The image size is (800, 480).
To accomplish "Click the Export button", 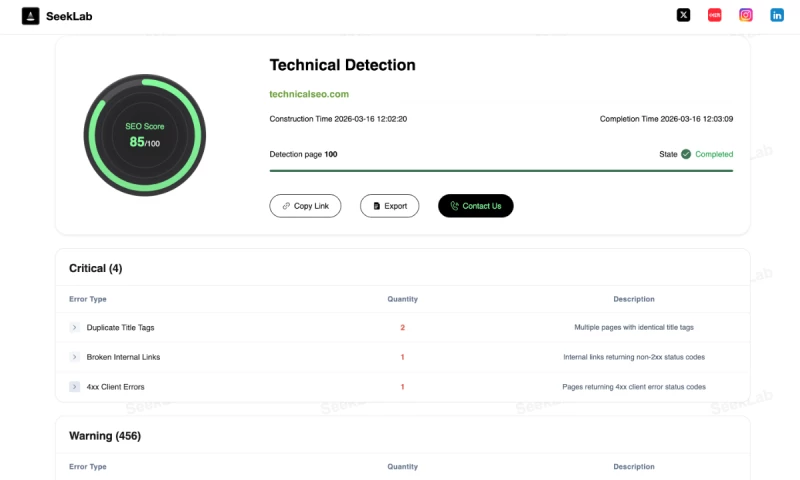I will pyautogui.click(x=389, y=206).
